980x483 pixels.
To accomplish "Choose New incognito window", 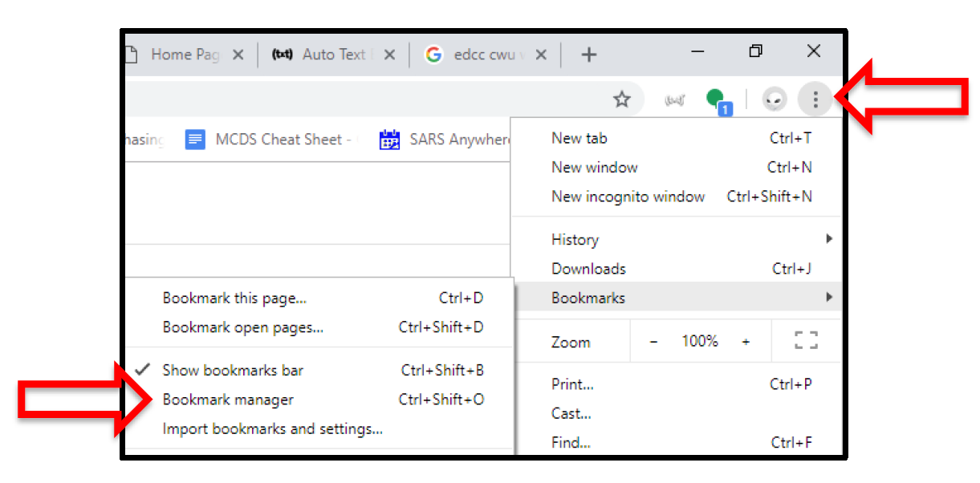I will (677, 197).
